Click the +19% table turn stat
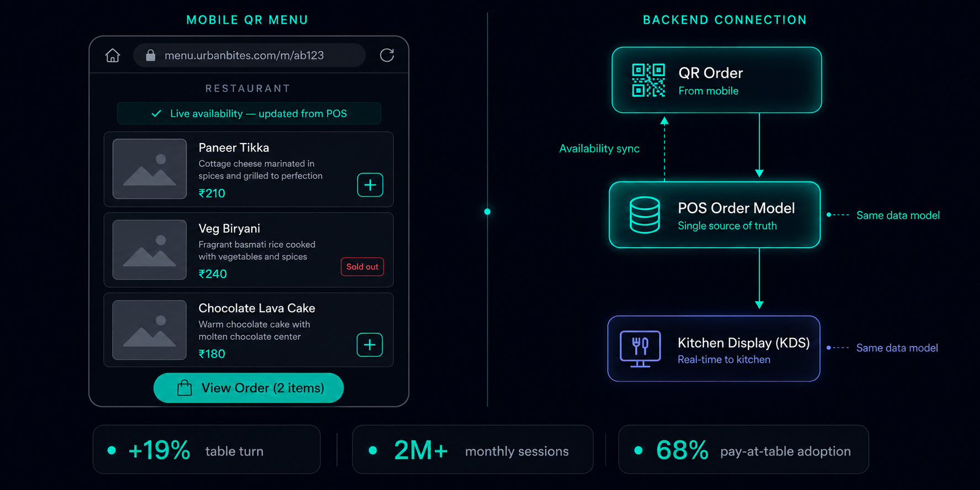980x490 pixels. tap(207, 450)
